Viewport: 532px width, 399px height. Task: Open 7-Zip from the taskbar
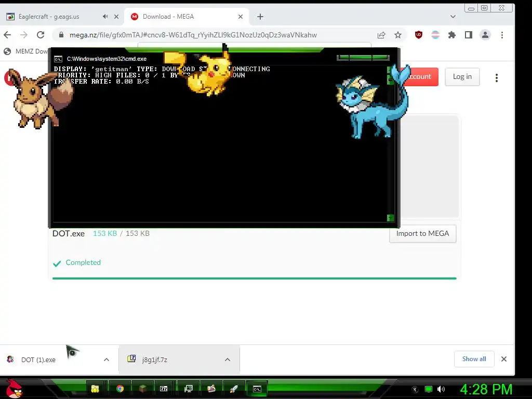164,389
